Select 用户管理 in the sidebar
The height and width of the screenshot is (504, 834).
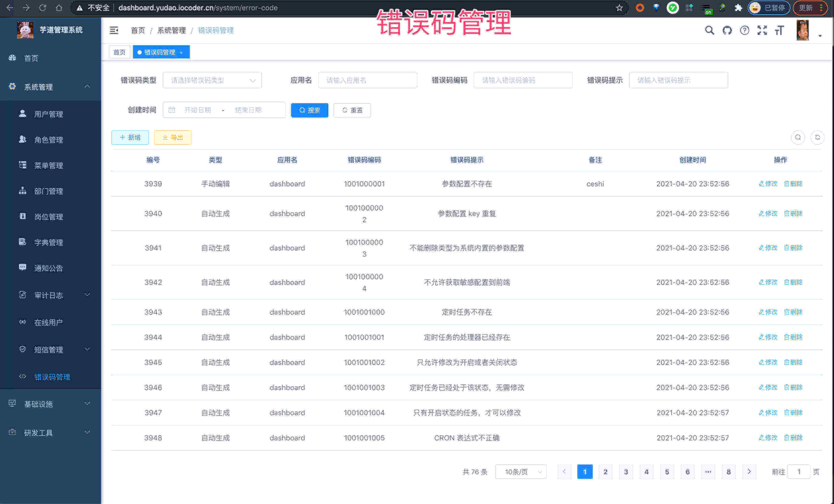click(48, 114)
